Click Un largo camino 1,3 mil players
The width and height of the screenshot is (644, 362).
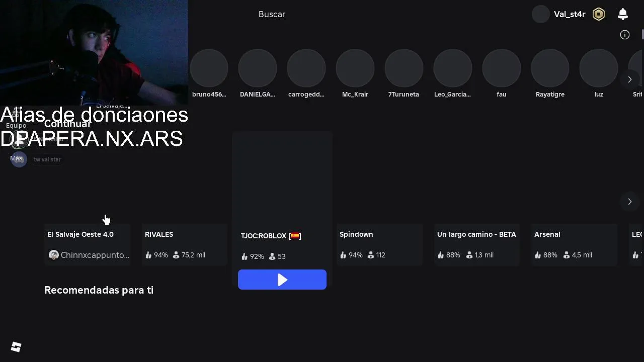point(479,255)
